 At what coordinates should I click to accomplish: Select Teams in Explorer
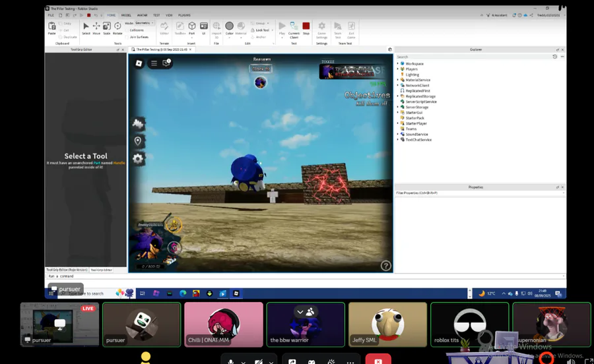click(x=411, y=129)
